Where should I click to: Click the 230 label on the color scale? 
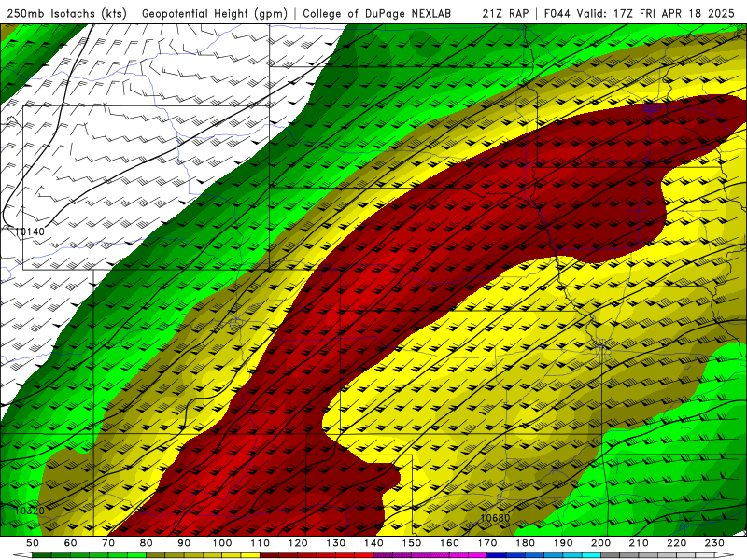pyautogui.click(x=714, y=543)
